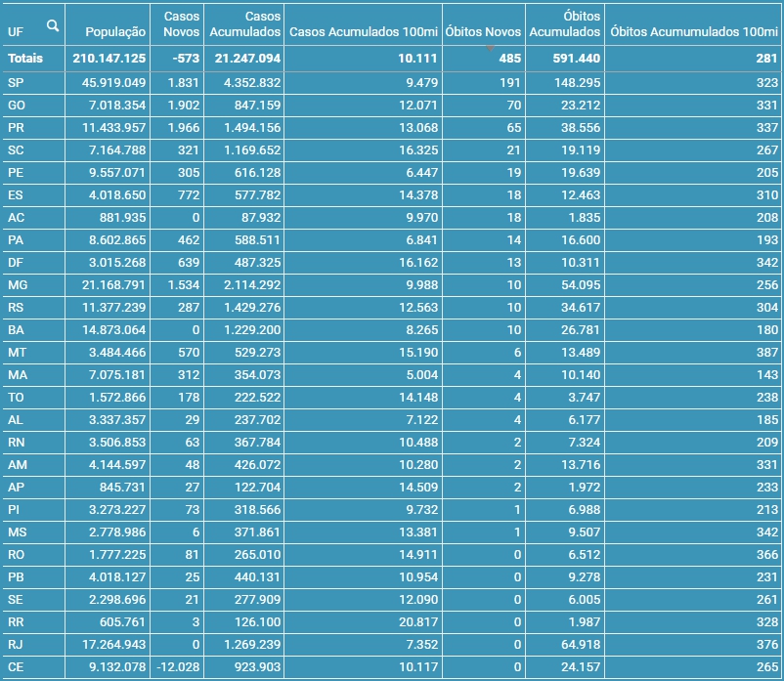
Task: Click the AM state cell
Action: (17, 464)
